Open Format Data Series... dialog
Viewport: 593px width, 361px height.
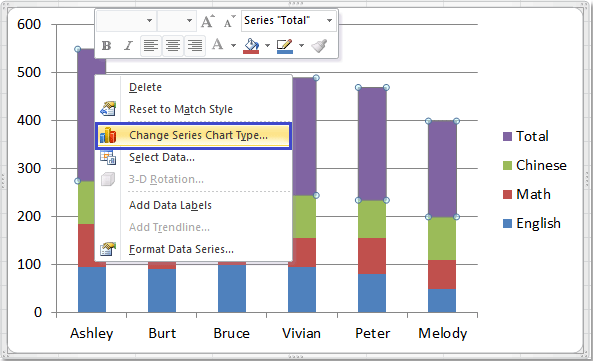pyautogui.click(x=194, y=249)
